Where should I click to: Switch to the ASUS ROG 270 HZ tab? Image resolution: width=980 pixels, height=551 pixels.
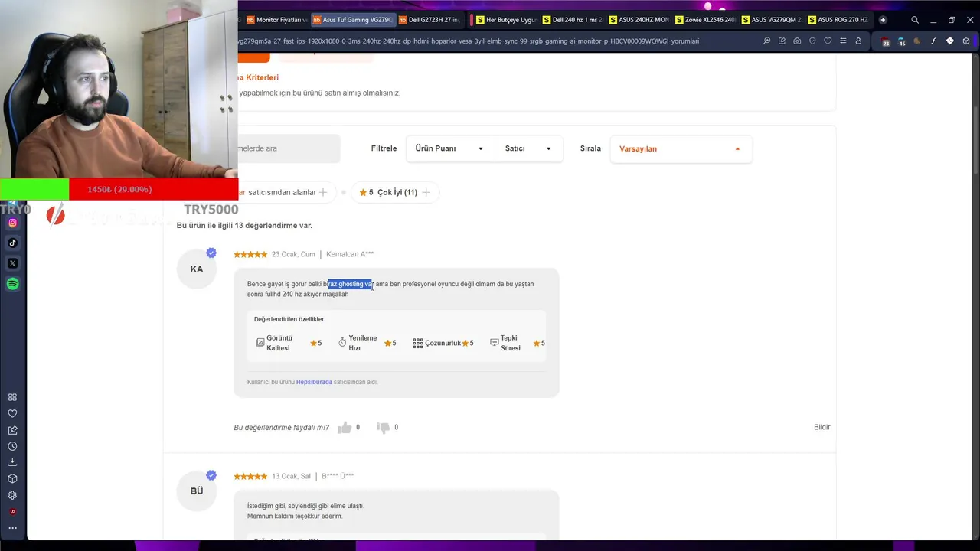[838, 20]
